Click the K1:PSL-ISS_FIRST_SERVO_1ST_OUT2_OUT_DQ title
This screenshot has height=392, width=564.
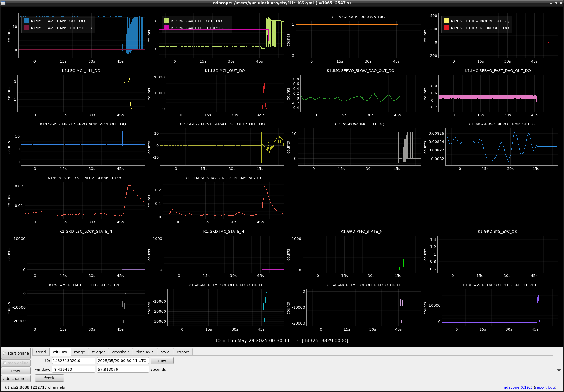pyautogui.click(x=222, y=124)
